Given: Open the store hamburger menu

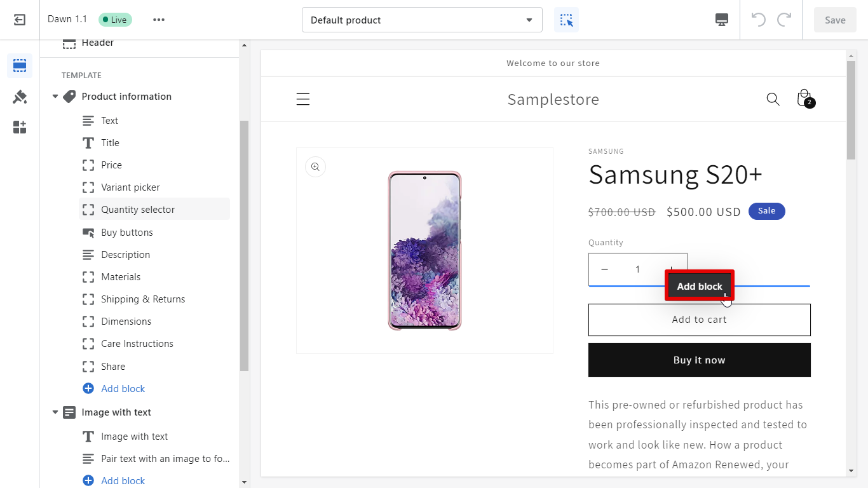Looking at the screenshot, I should click(303, 99).
